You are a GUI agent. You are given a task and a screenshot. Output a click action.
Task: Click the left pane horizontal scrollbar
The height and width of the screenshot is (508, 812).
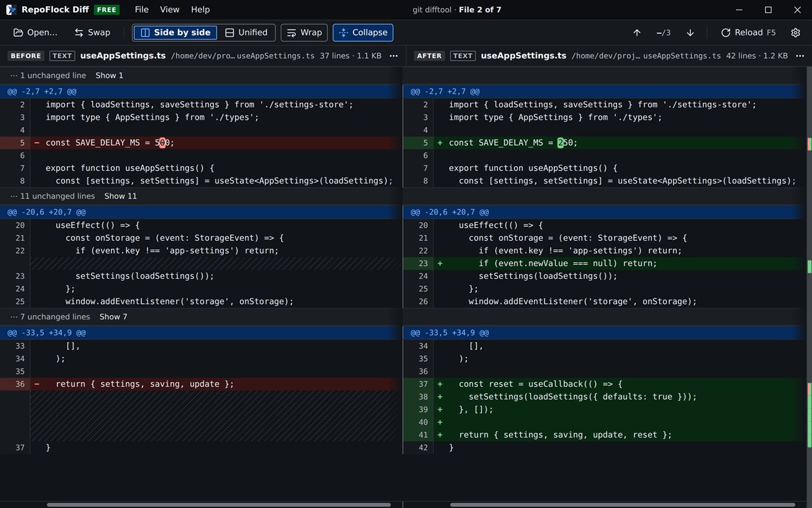[x=219, y=505]
